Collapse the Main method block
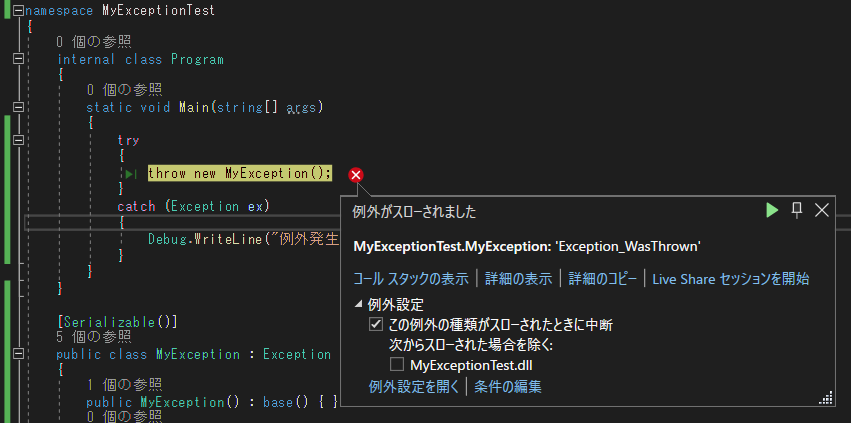The image size is (851, 423). pyautogui.click(x=18, y=107)
